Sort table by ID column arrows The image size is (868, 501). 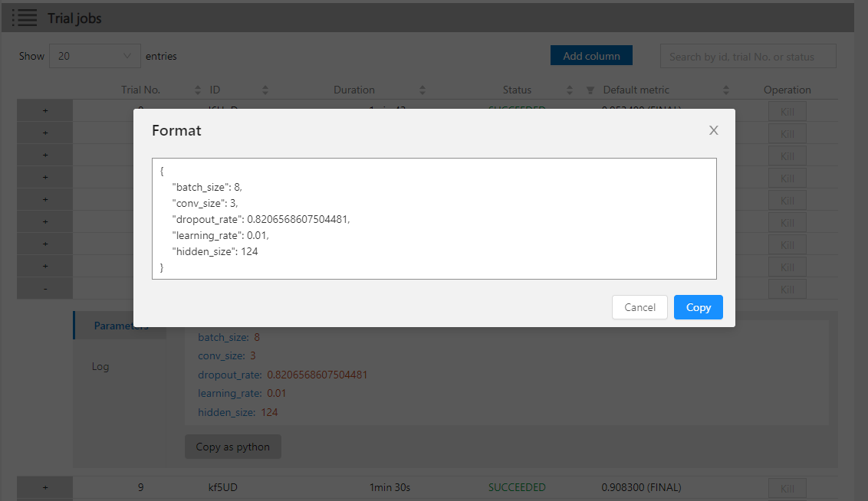click(265, 90)
